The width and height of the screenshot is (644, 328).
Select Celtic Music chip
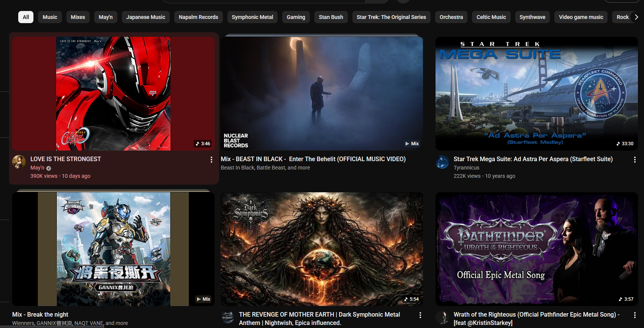(x=491, y=17)
